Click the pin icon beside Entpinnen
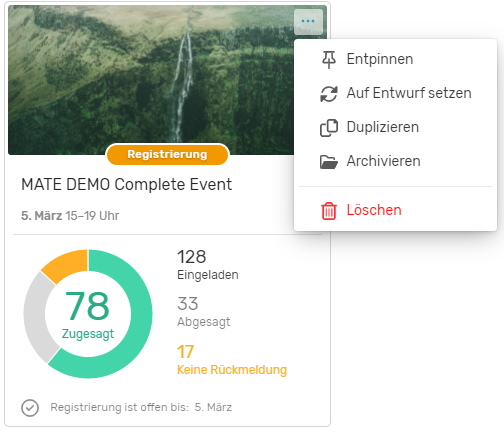The width and height of the screenshot is (504, 432). [x=329, y=60]
